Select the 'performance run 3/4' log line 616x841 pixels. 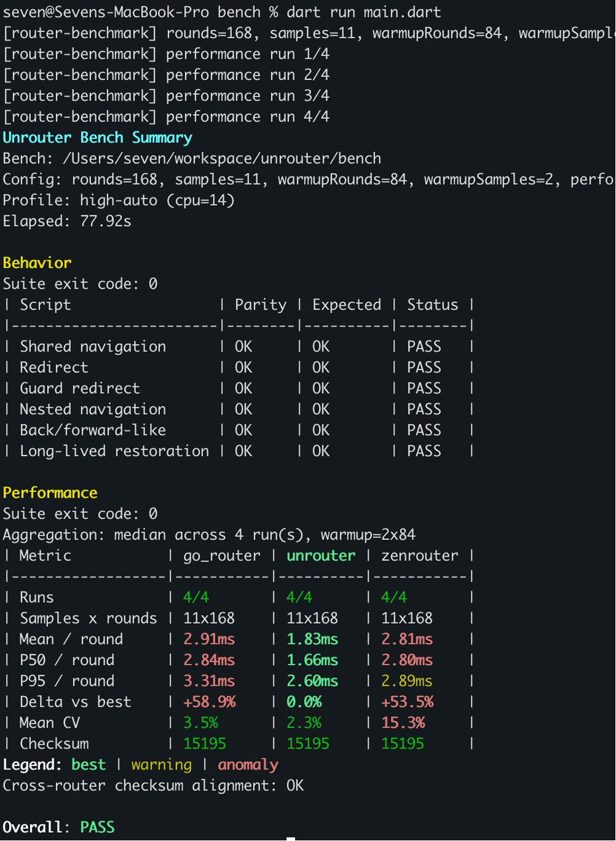(x=166, y=96)
